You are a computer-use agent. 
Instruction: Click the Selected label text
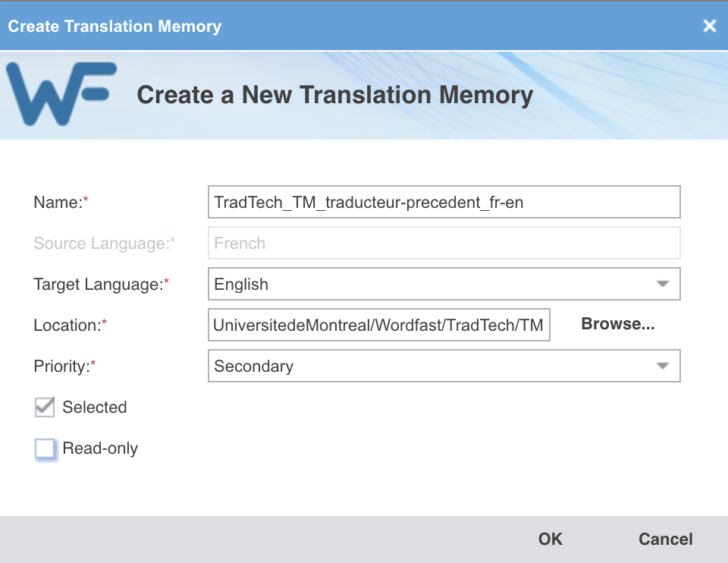coord(95,407)
